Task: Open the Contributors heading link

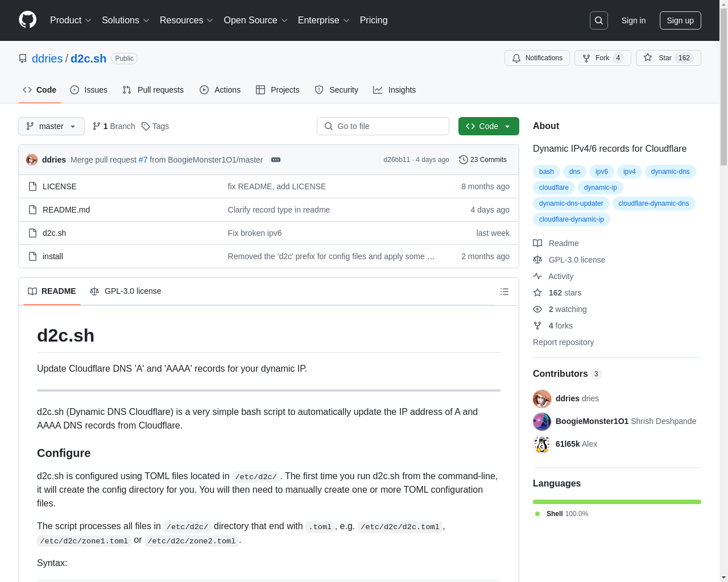Action: (567, 373)
